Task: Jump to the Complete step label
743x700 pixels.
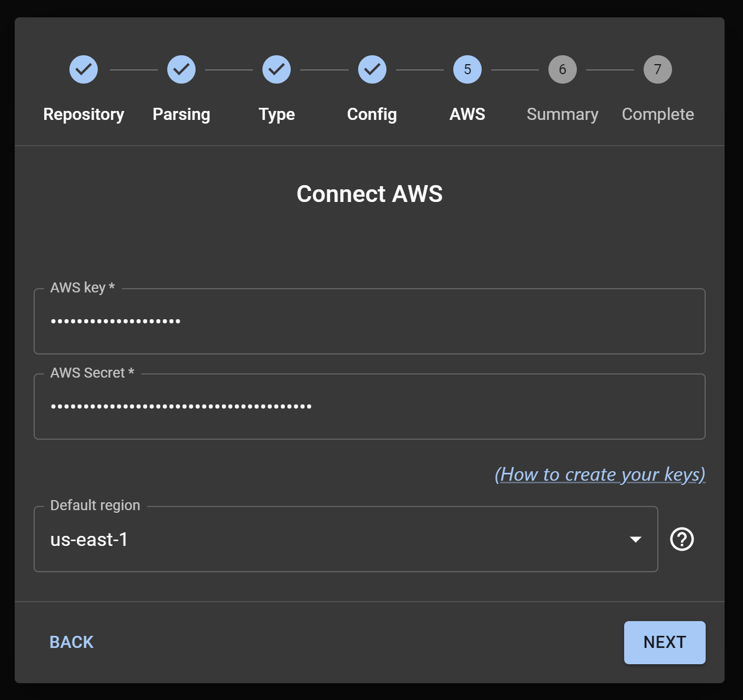Action: 658,114
